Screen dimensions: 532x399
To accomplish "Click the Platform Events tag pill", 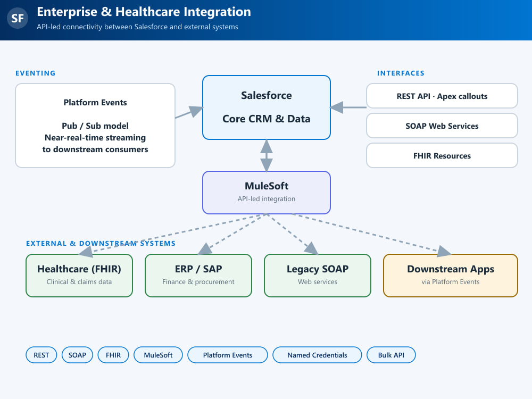I will click(227, 355).
